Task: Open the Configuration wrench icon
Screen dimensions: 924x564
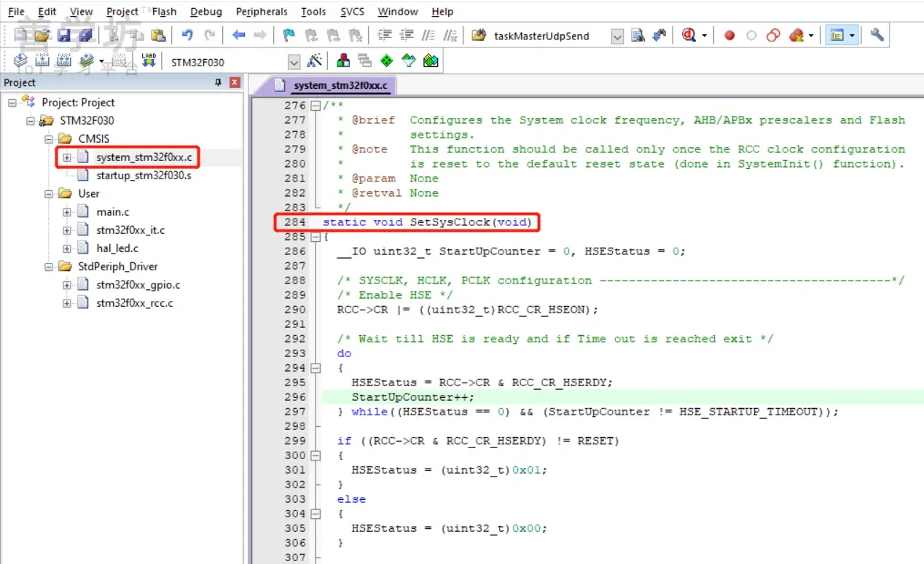Action: click(x=877, y=35)
